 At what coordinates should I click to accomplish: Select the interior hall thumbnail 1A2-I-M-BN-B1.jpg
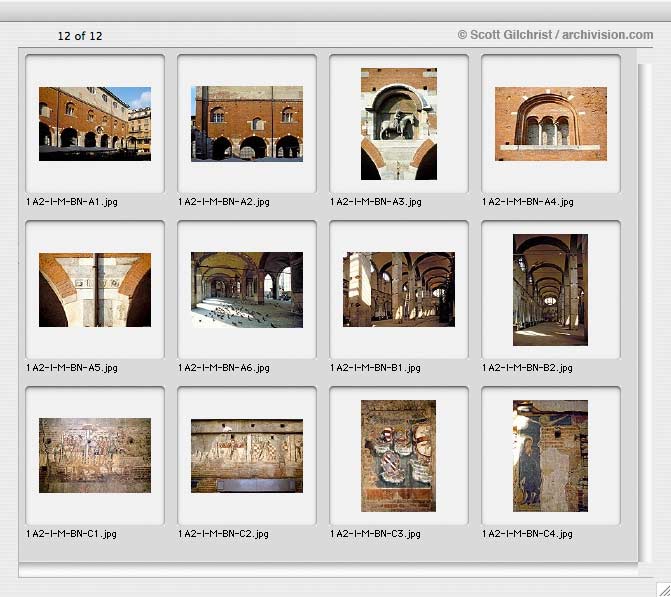399,289
